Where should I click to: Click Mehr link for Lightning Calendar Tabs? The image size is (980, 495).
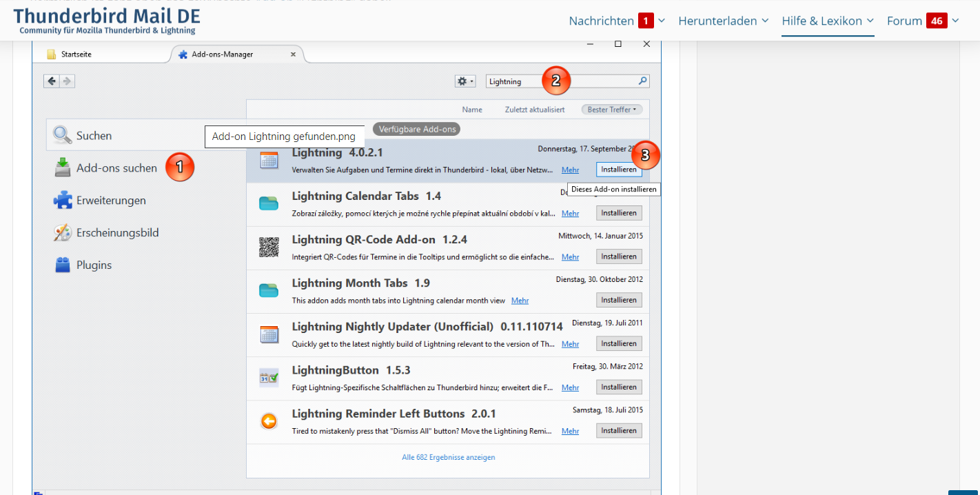[570, 214]
